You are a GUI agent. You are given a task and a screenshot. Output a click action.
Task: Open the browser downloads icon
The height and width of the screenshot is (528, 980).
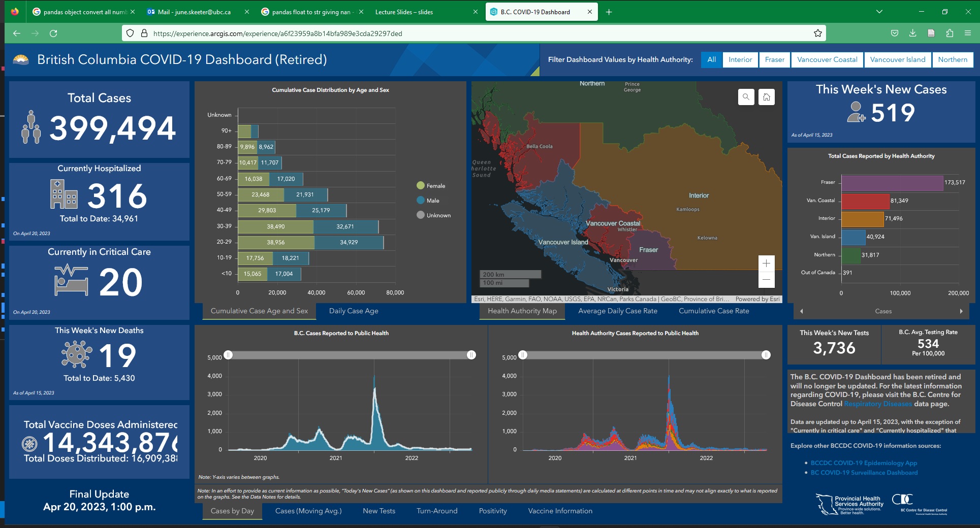pyautogui.click(x=912, y=34)
